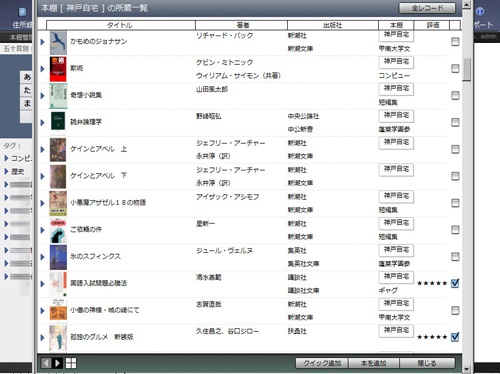Image resolution: width=500 pixels, height=374 pixels.
Task: Expand the 歴史 tag in the sidebar
Action: 6,172
